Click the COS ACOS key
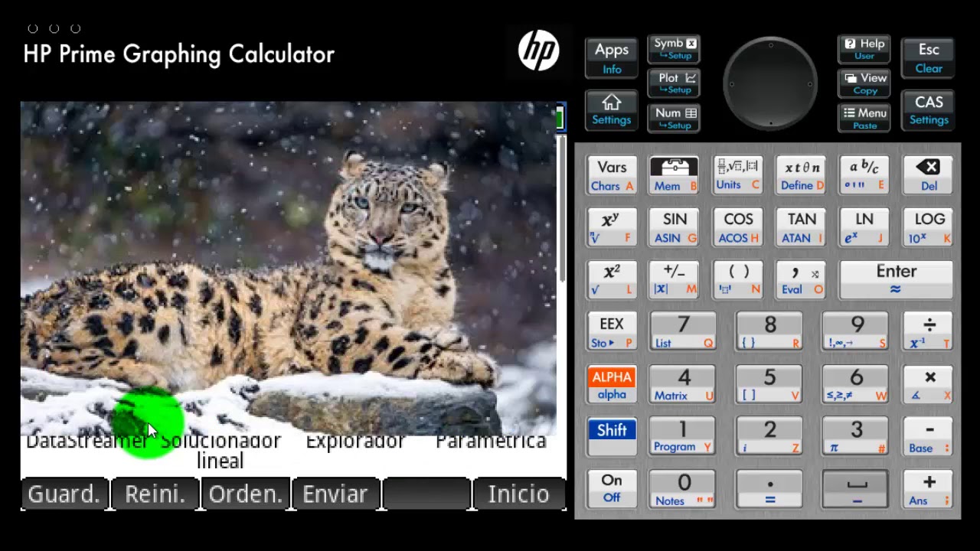The width and height of the screenshot is (980, 551). click(x=737, y=227)
